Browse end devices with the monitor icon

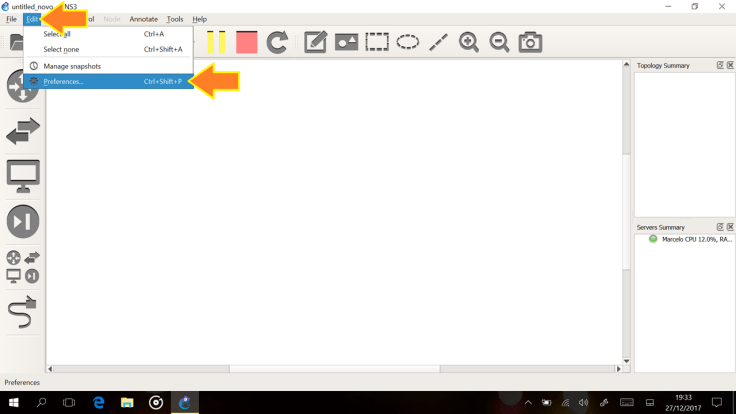pos(22,176)
